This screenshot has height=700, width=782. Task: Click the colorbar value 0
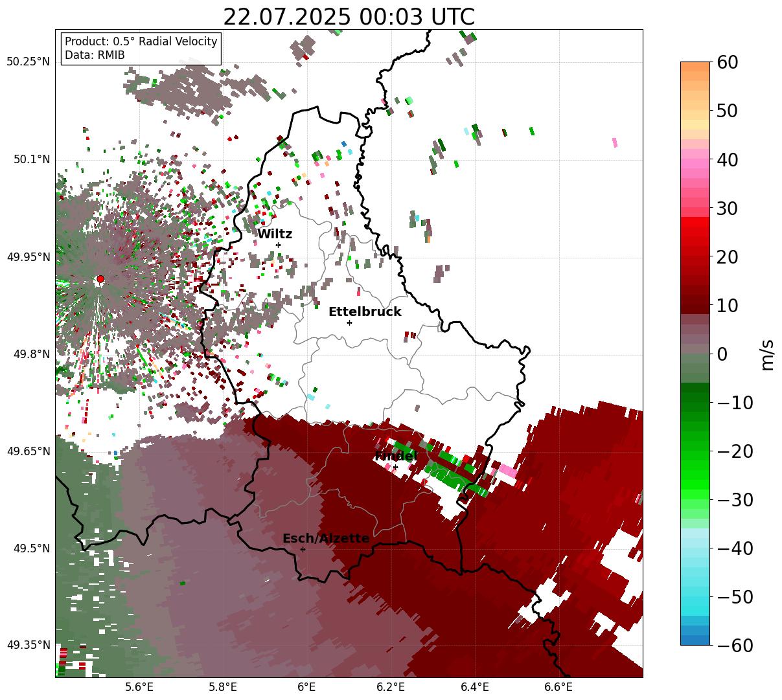[722, 354]
